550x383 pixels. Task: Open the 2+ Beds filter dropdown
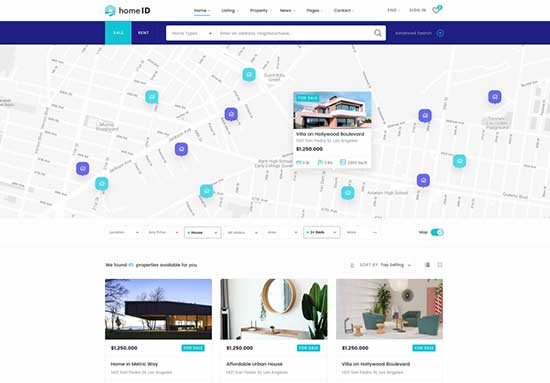click(322, 233)
